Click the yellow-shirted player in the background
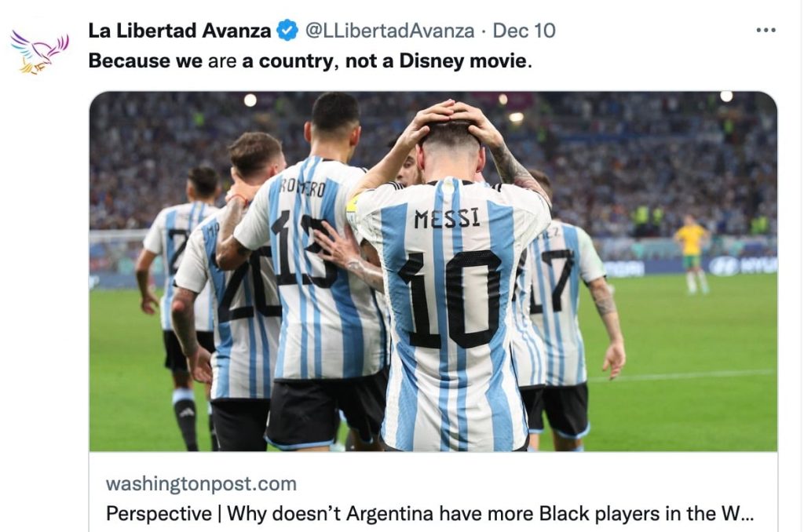The image size is (804, 532). [693, 253]
